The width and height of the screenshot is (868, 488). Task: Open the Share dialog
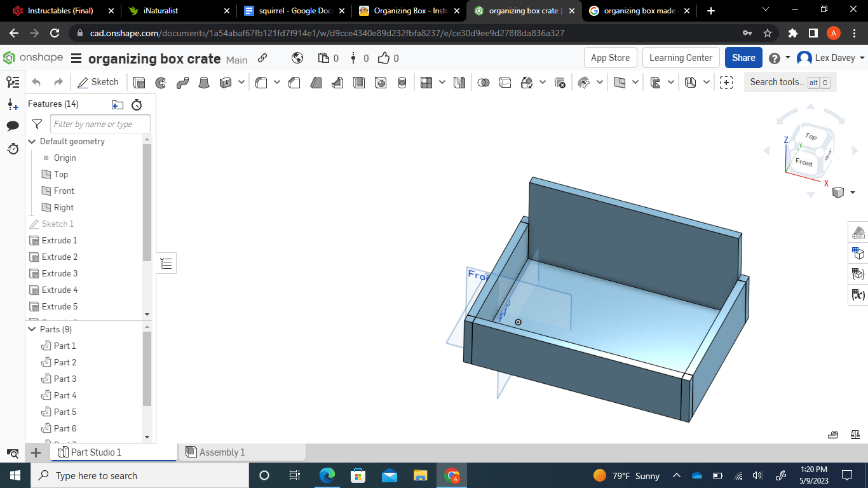click(743, 57)
